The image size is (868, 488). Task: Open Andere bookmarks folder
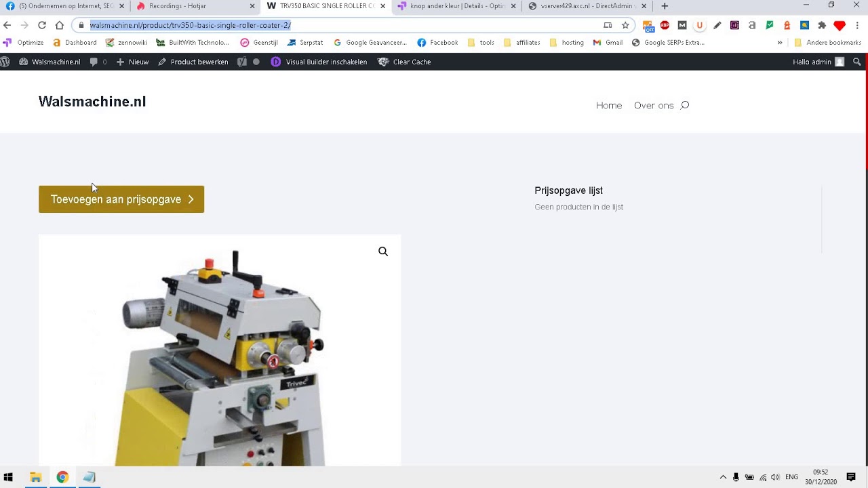(827, 42)
